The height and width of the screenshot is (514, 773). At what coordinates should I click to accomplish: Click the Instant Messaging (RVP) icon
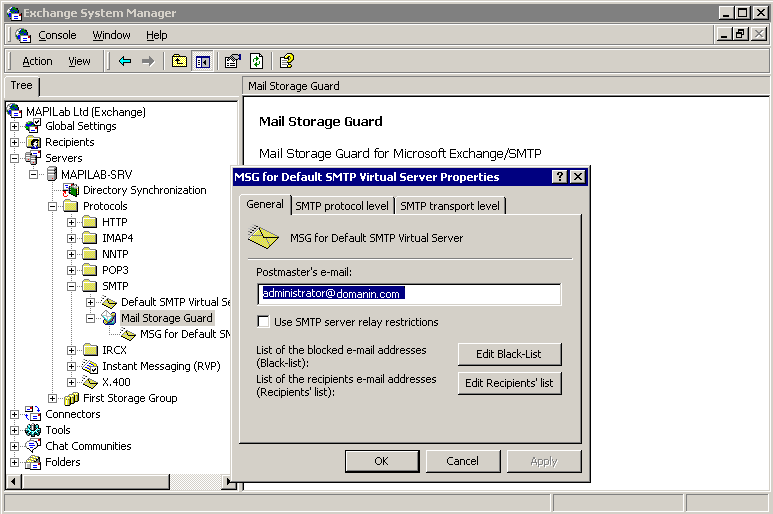click(90, 366)
